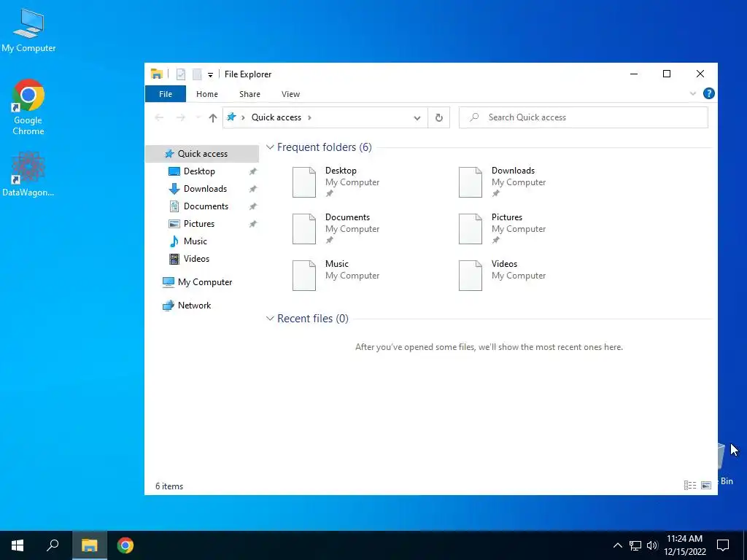Open taskbar Search icon
The height and width of the screenshot is (560, 747).
[53, 545]
